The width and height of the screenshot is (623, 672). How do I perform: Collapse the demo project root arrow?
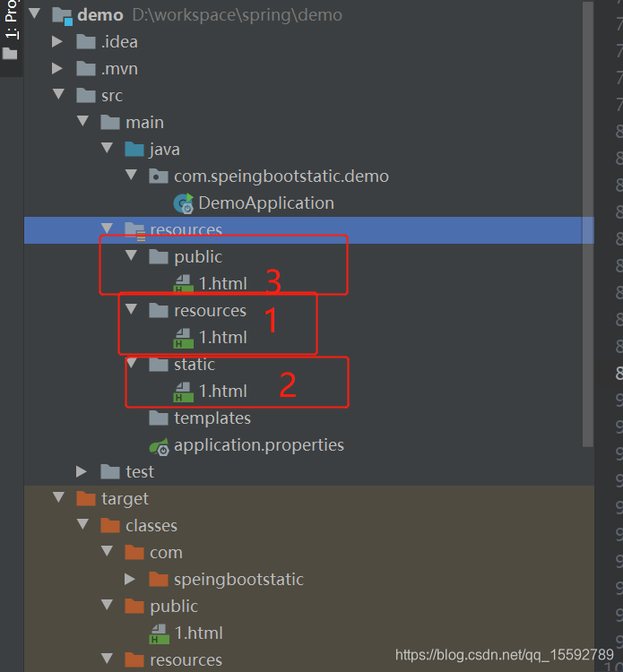click(34, 13)
